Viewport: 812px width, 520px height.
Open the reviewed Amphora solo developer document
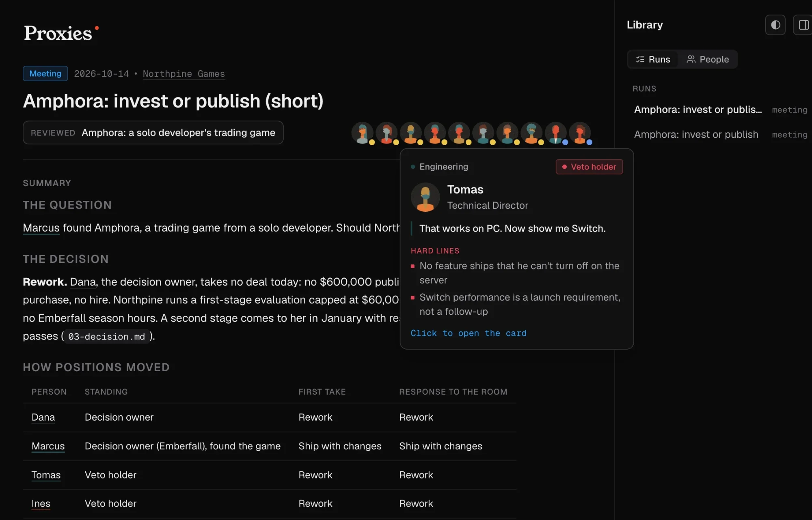point(153,133)
